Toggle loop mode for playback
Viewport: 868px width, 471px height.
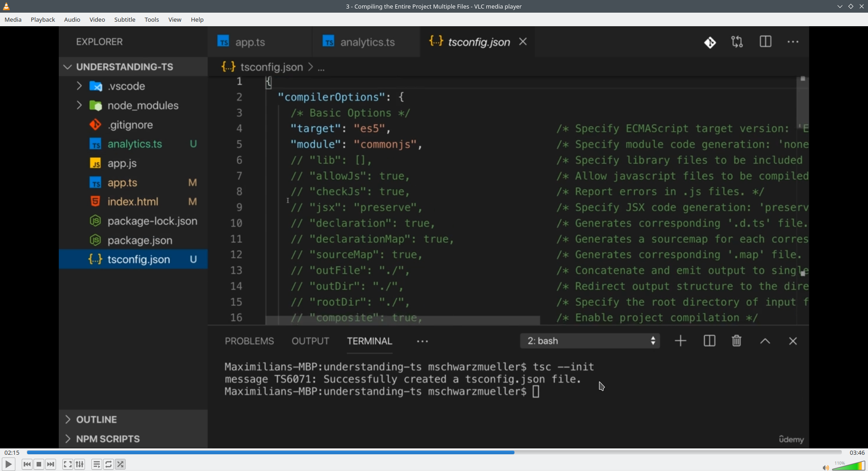[x=109, y=464]
